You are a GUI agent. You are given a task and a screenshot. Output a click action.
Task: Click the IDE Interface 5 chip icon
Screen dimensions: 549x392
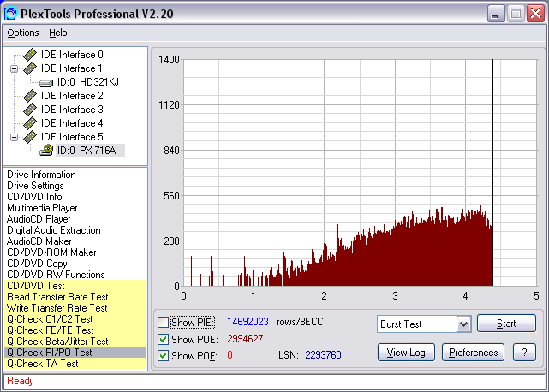coord(30,136)
